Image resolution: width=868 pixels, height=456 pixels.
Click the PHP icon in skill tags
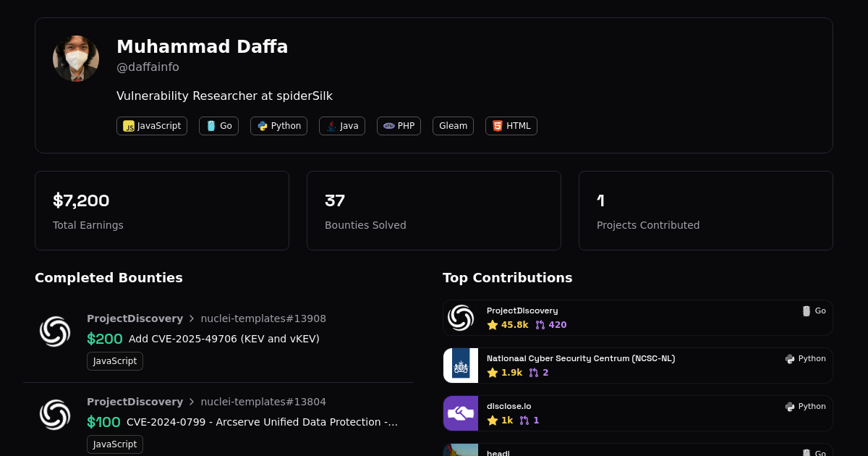coord(389,126)
